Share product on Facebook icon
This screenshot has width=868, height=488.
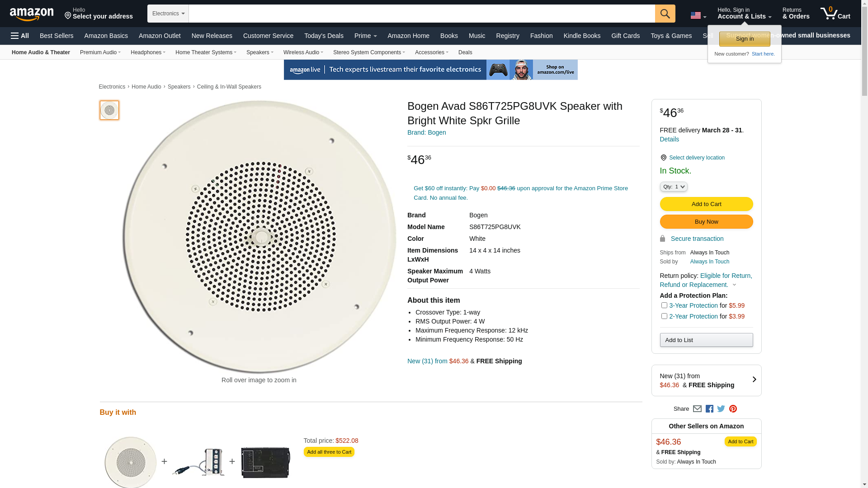click(709, 409)
